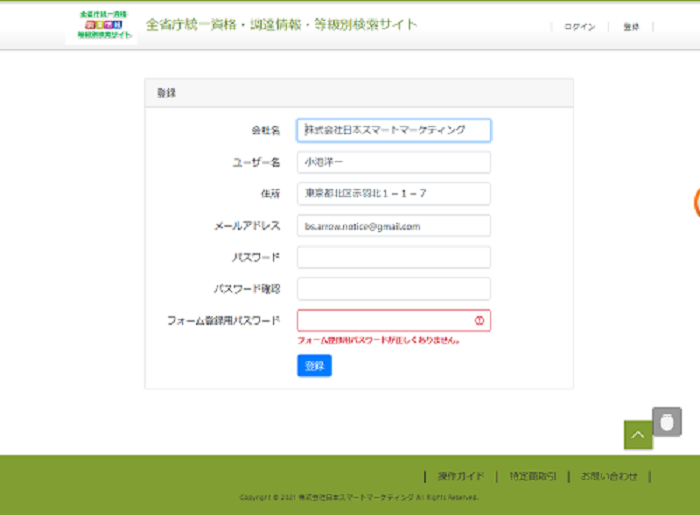The image size is (700, 515).
Task: Open the お問い合わせ footer link
Action: [x=609, y=476]
